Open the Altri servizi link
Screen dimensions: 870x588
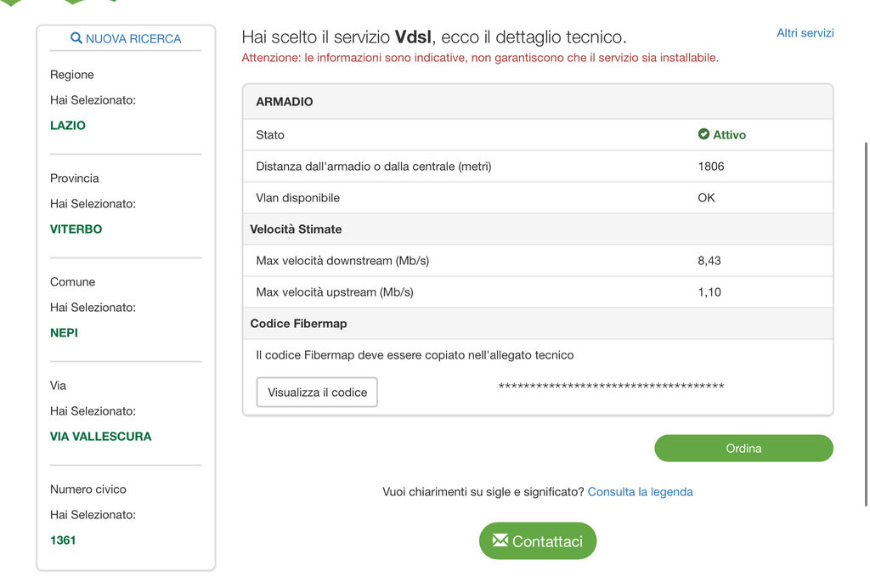(805, 33)
